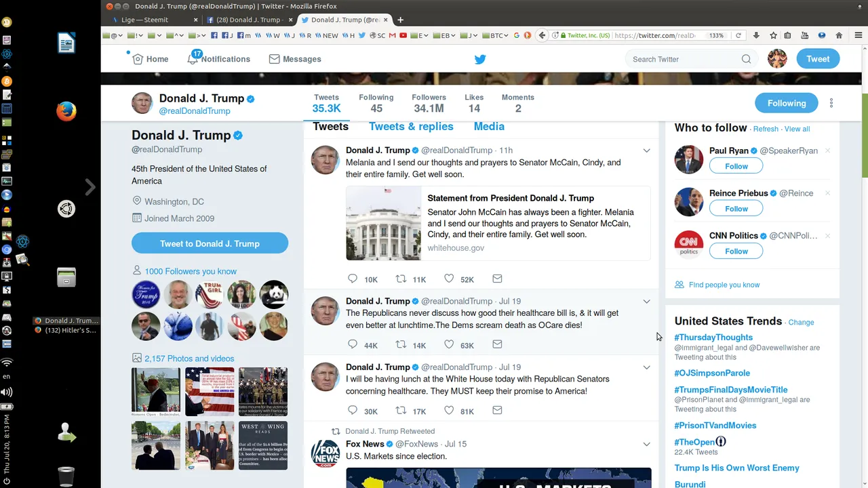868x488 pixels.
Task: Retweet the lunch at White House tweet
Action: pos(401,410)
